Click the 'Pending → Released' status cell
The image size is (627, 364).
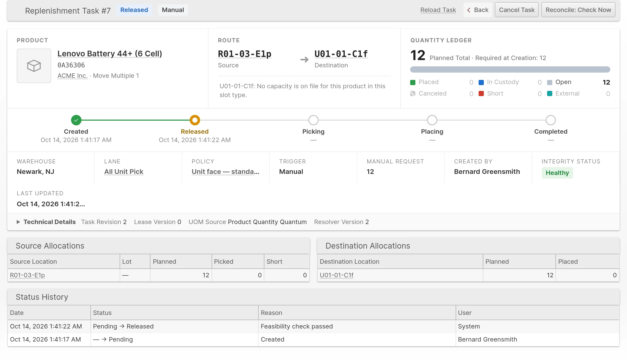coord(174,326)
